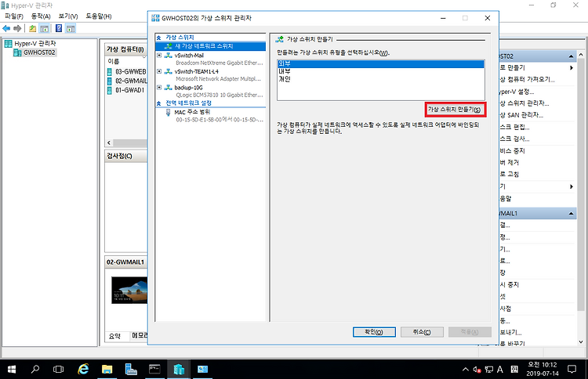Click the Forward arrow in Hyper-V toolbar
588x379 pixels.
point(17,28)
